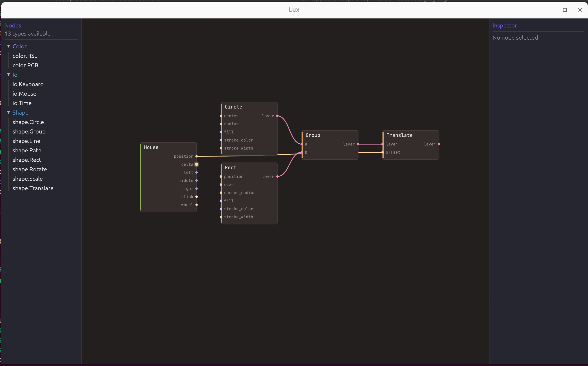This screenshot has height=366, width=588.
Task: Click the Mouse node's delta output port
Action: point(196,164)
